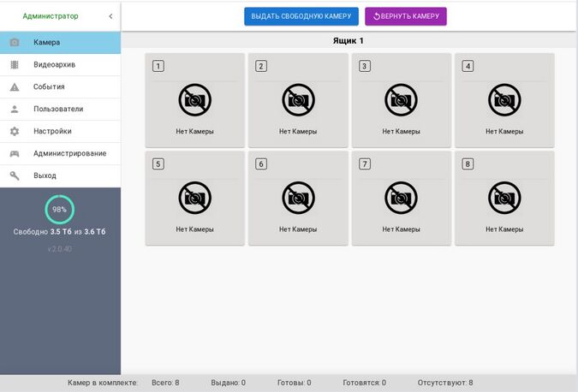The image size is (578, 392).
Task: Click the video archive film icon
Action: [15, 65]
